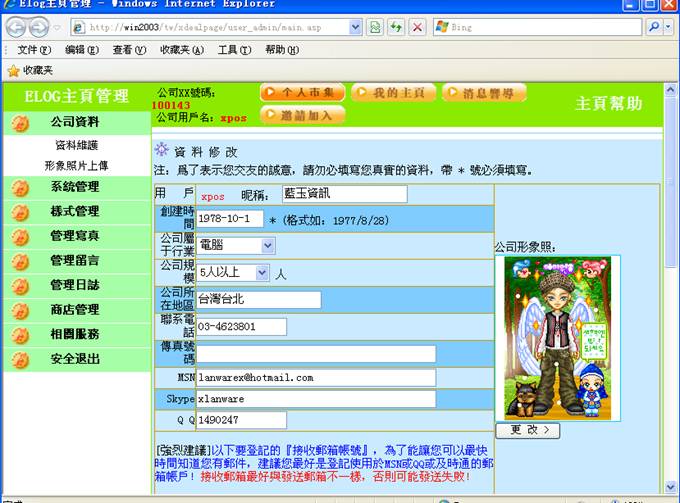Select 形象照片上傳 in sidebar
Viewport: 680px width, 503px height.
point(76,166)
